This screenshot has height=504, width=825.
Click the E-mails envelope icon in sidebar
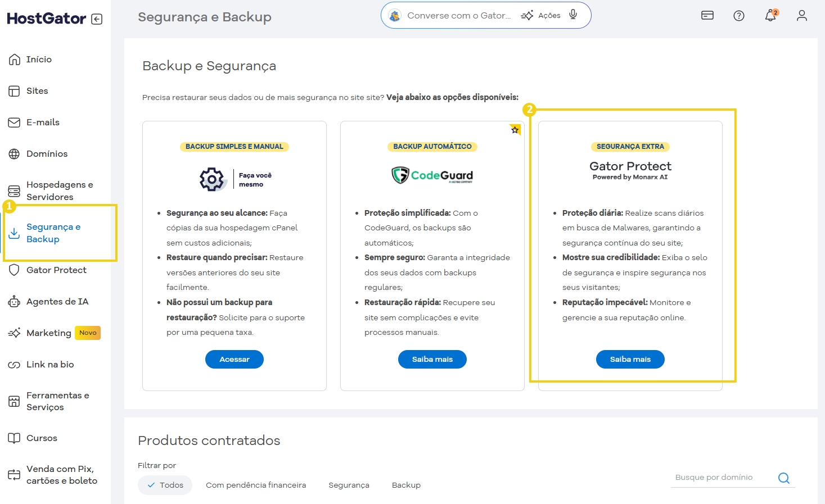13,122
